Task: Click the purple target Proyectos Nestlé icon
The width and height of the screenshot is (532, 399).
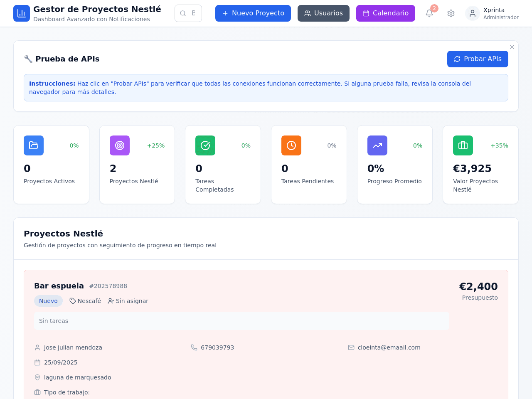Action: coord(120,145)
